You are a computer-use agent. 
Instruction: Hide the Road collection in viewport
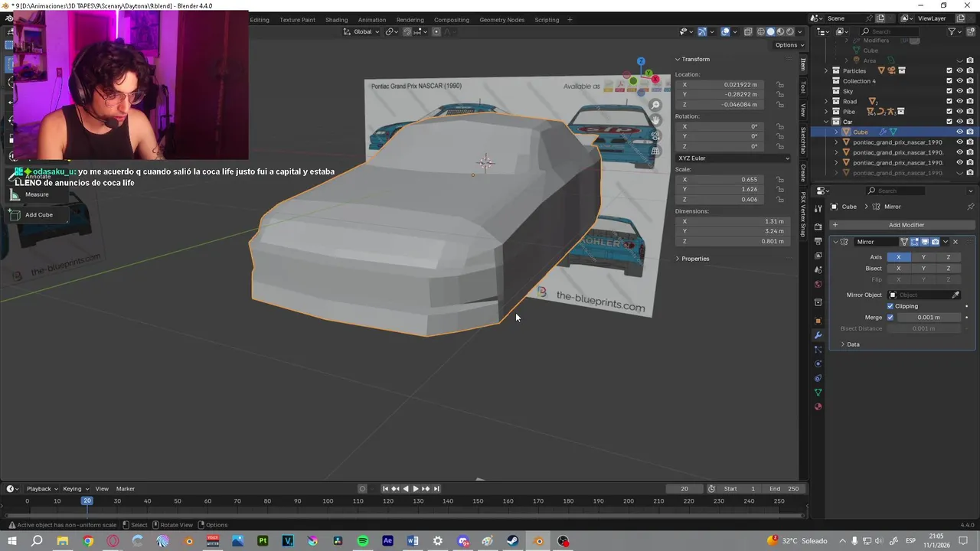coord(959,101)
